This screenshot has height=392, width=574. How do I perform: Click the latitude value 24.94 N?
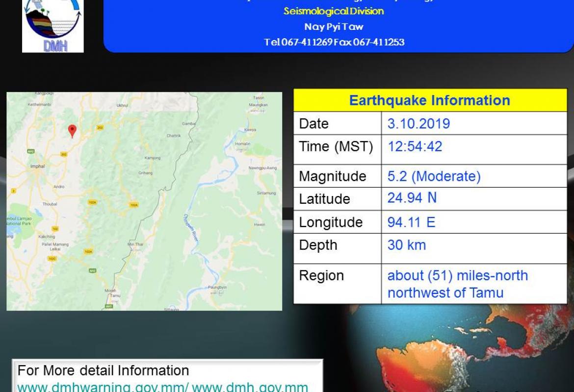pyautogui.click(x=412, y=198)
